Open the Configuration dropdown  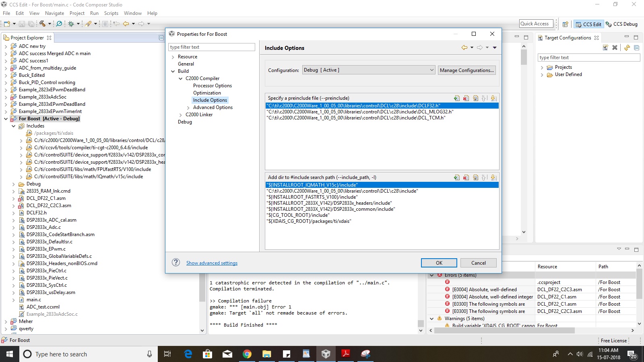point(369,70)
